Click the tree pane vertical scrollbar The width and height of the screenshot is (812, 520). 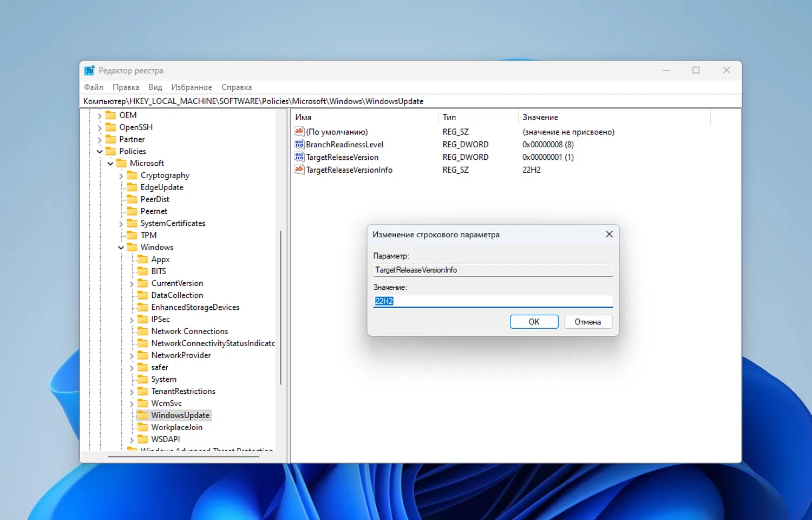click(x=280, y=308)
